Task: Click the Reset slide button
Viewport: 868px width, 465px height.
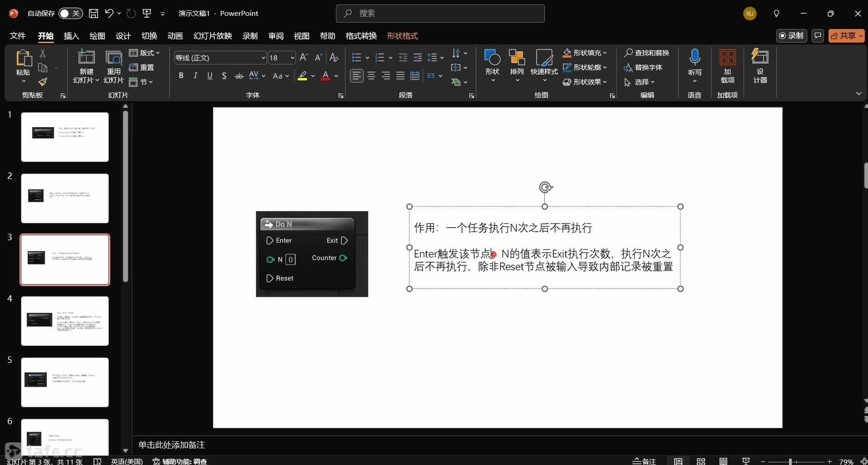Action: coord(142,67)
